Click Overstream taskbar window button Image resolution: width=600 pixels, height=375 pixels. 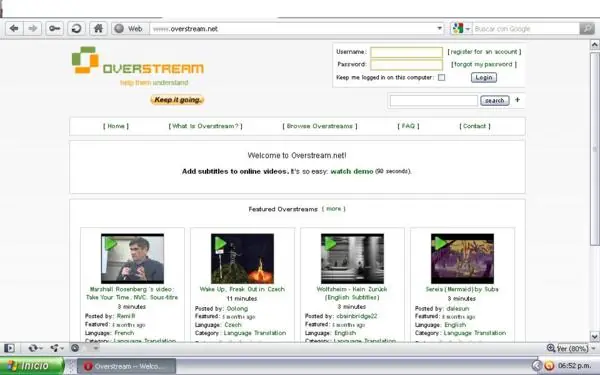[126, 366]
